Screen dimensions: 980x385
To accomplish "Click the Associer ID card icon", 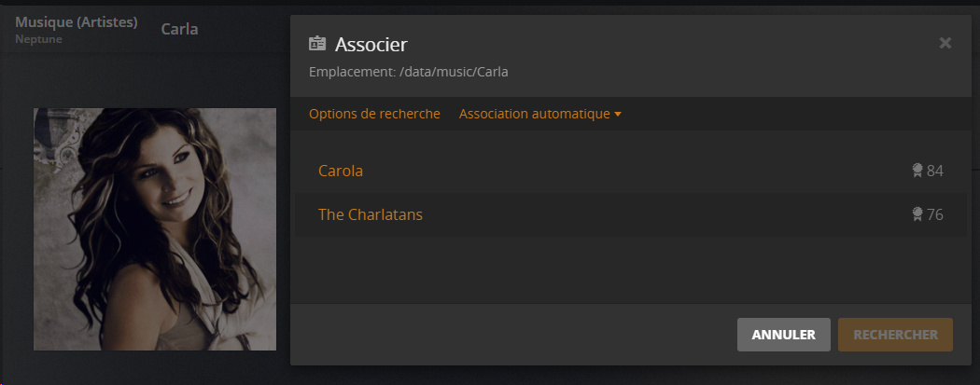I will tap(317, 44).
